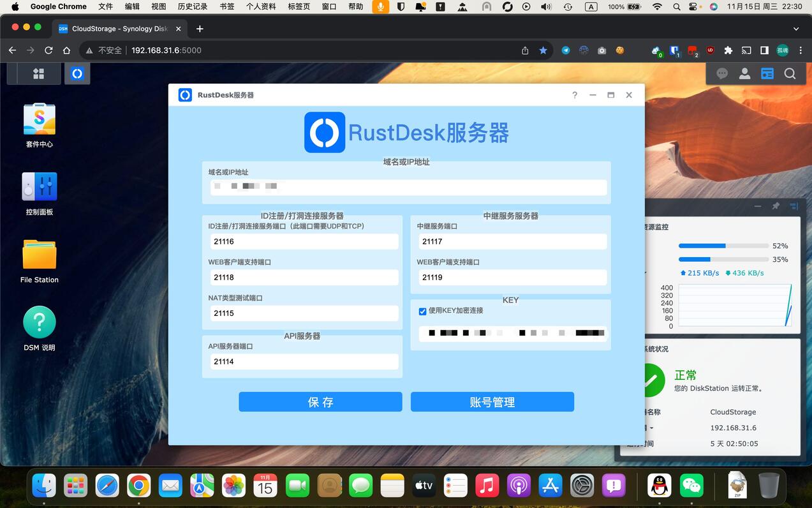Launch WeChat from the Dock
The width and height of the screenshot is (812, 508).
pos(691,486)
